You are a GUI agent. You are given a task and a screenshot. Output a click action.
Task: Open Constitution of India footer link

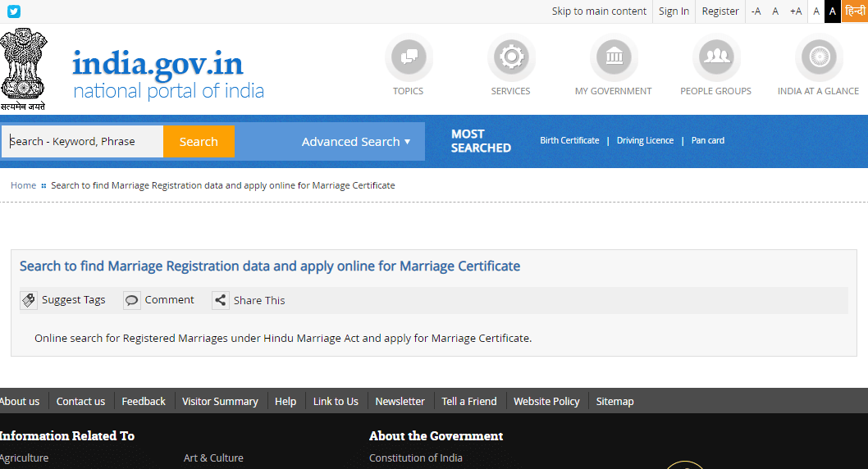coord(416,458)
